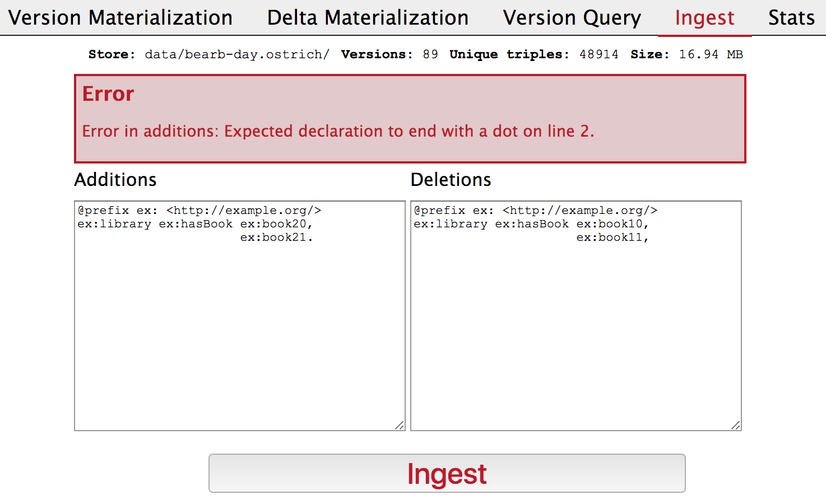The image size is (826, 504).
Task: Switch to the Delta Materialization tab
Action: coord(368,18)
